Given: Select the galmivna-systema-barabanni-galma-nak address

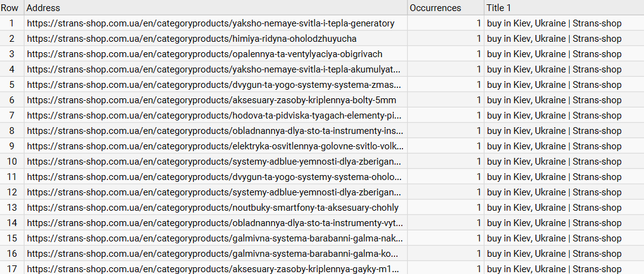Looking at the screenshot, I should click(x=214, y=238).
